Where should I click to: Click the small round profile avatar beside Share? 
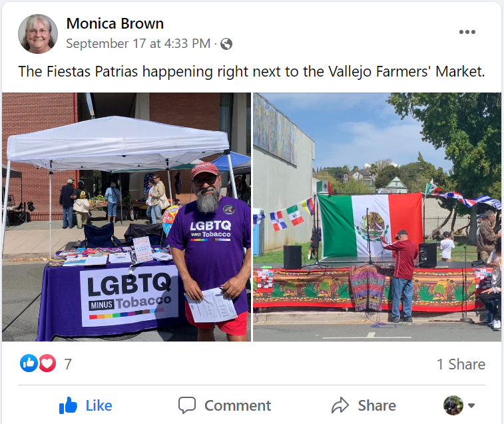pos(453,405)
